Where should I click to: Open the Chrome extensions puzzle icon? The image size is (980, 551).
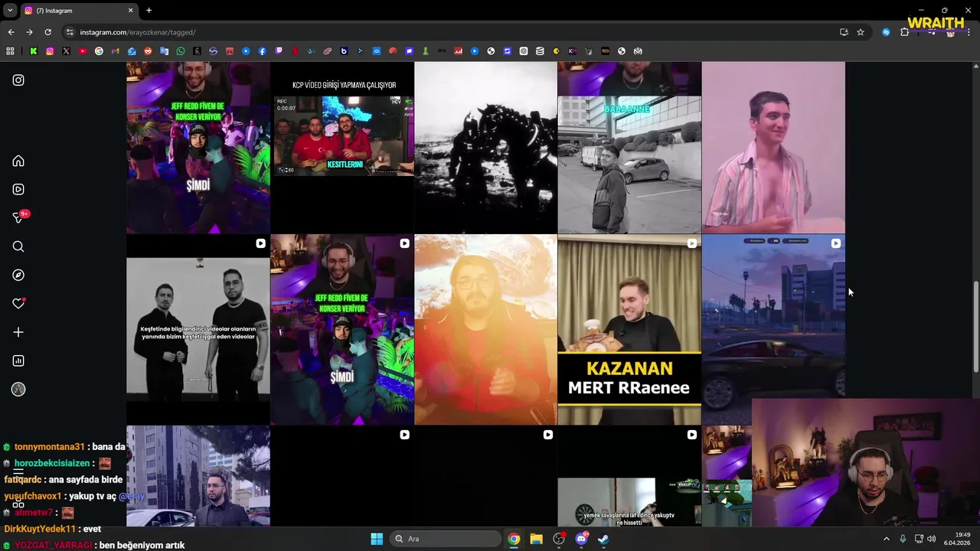click(x=904, y=32)
